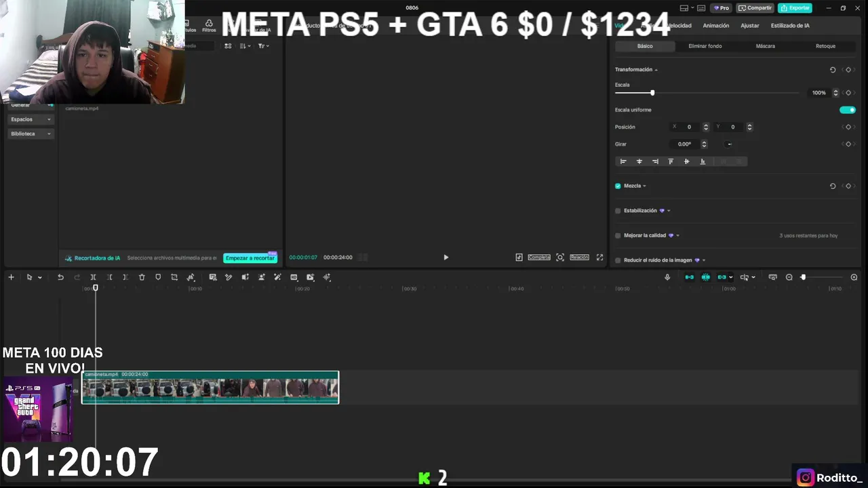Open the filter dropdown in media panel

pyautogui.click(x=263, y=46)
